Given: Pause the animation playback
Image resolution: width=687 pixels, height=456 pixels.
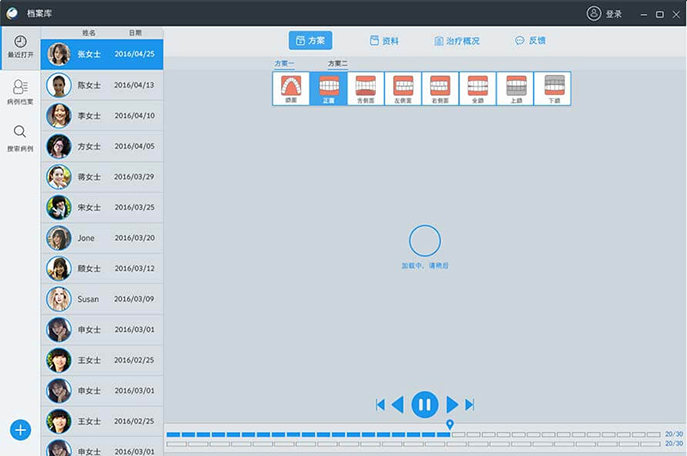Looking at the screenshot, I should tap(424, 404).
